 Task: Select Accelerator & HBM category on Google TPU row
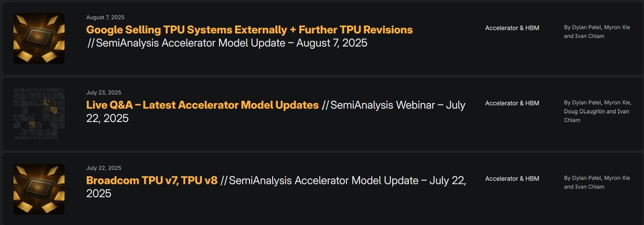point(512,27)
